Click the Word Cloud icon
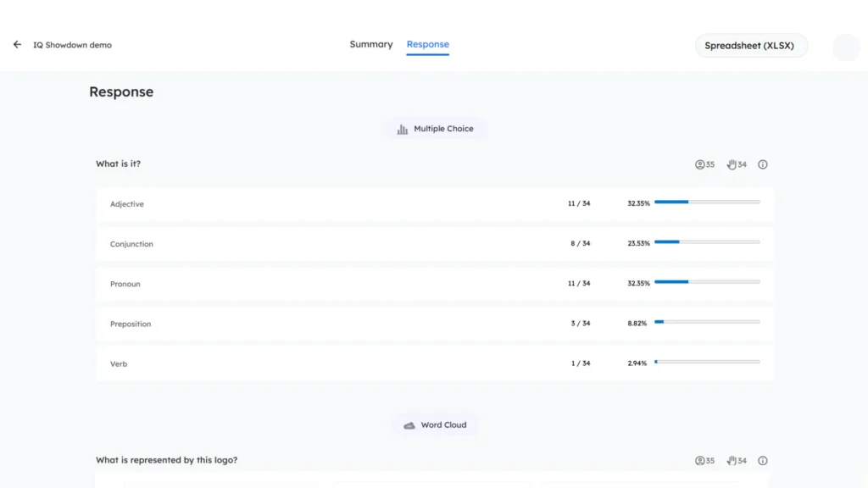The image size is (868, 488). pos(409,425)
